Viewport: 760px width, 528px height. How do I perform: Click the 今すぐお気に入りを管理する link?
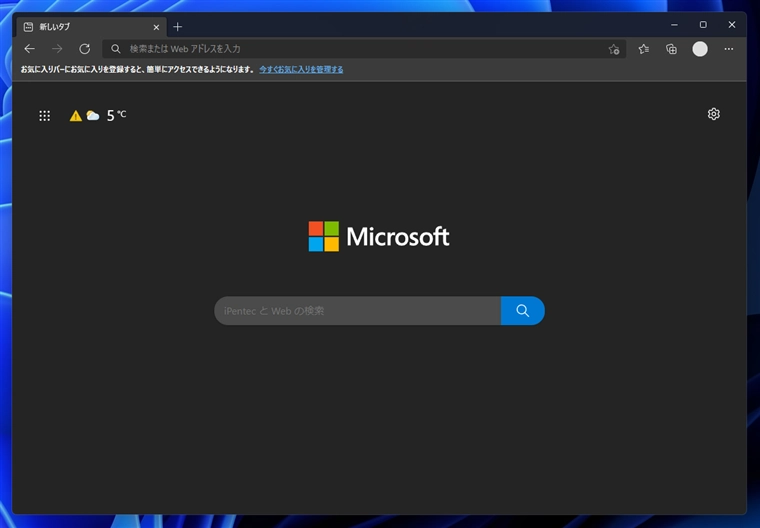tap(301, 69)
